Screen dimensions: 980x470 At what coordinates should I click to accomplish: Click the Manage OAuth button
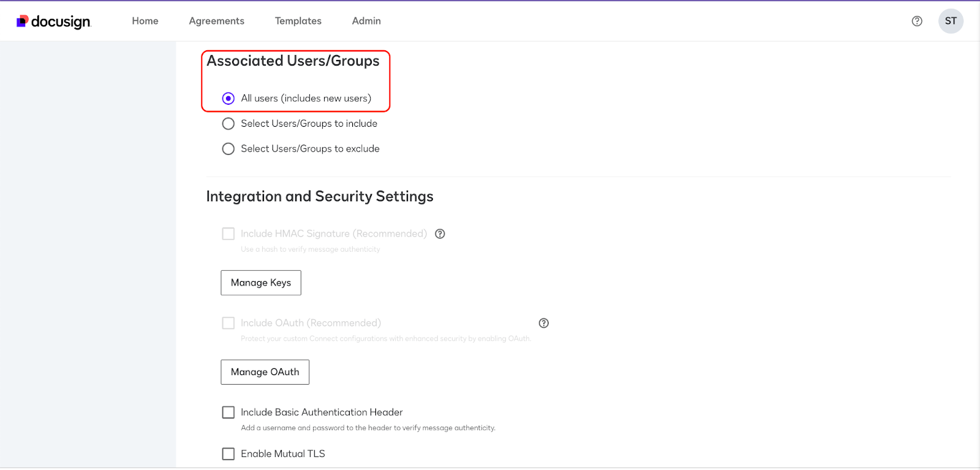(x=265, y=373)
